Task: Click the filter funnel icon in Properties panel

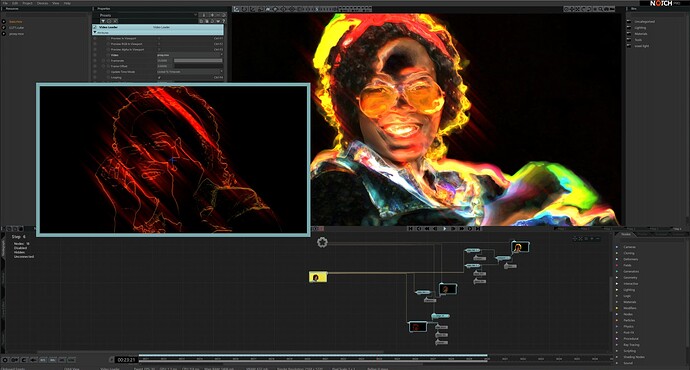Action: point(103,21)
